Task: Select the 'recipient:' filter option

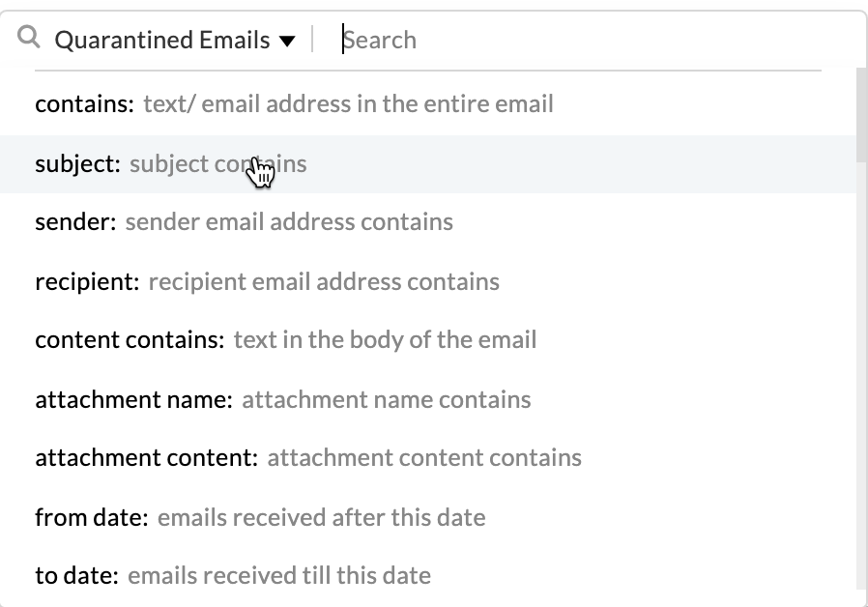Action: 87,281
